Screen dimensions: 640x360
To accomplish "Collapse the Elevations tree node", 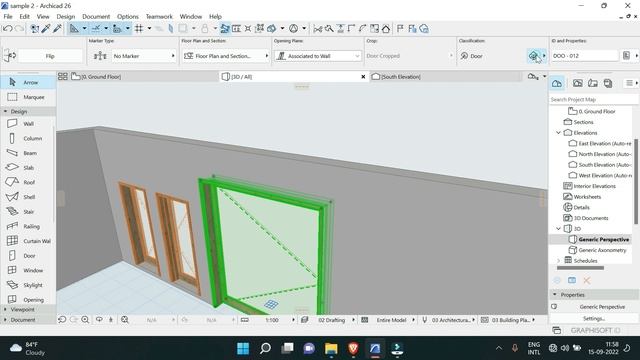I will pyautogui.click(x=558, y=133).
